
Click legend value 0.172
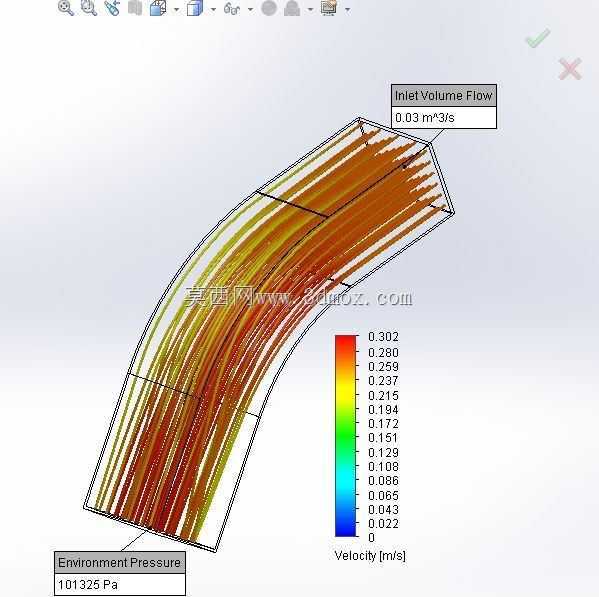pos(383,424)
